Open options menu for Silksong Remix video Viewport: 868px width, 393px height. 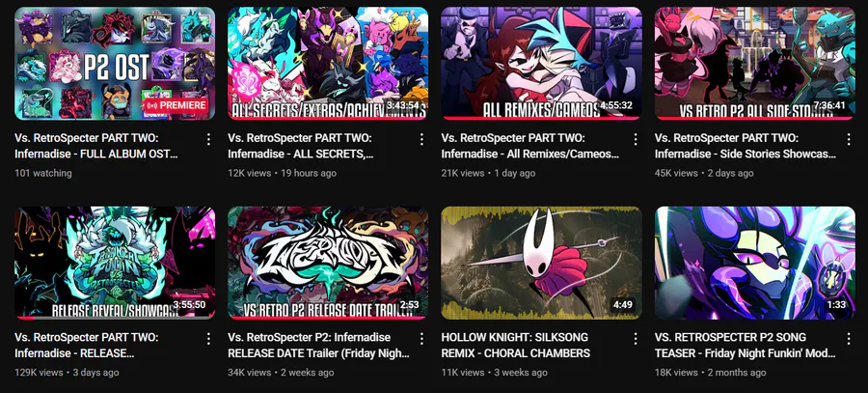(x=635, y=339)
